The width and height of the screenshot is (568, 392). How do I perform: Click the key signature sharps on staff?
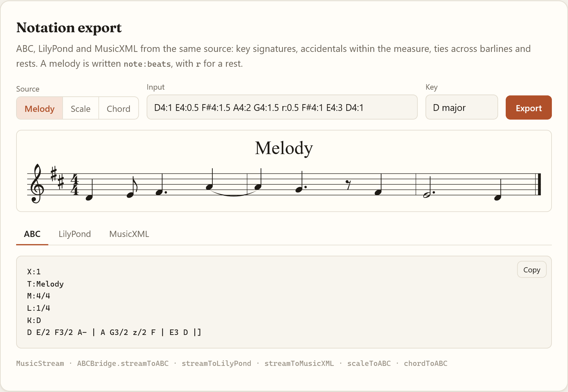click(57, 178)
